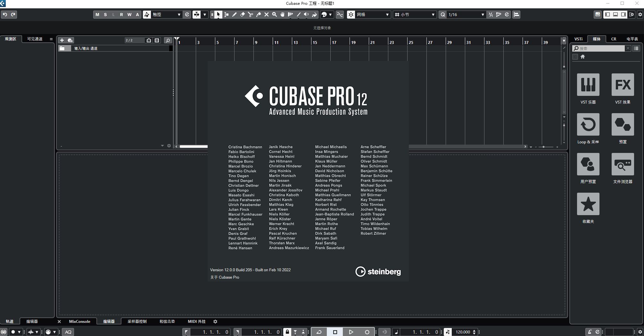Viewport: 644px width, 336px height.
Task: Toggle the metronome click in transport
Action: click(x=590, y=332)
